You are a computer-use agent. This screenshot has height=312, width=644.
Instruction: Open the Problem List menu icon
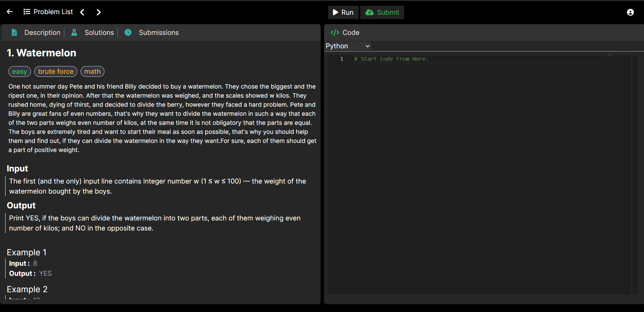pyautogui.click(x=27, y=12)
